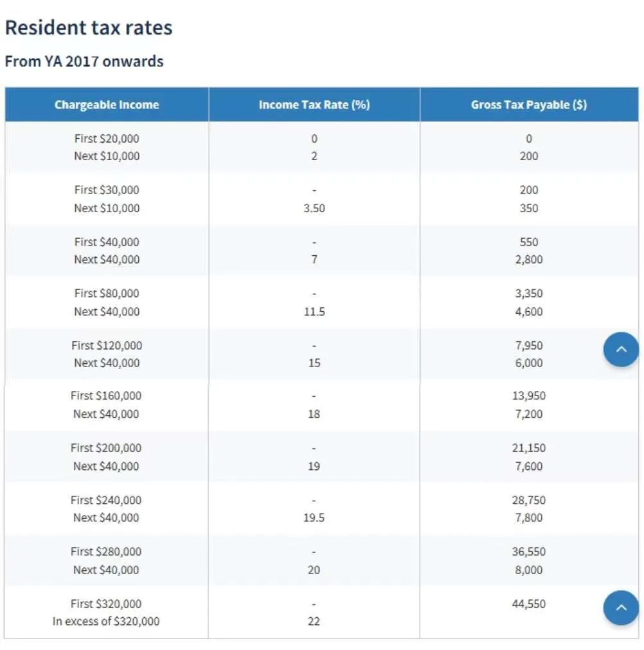Click the First $80,000 cell
644x650 pixels.
tap(107, 294)
